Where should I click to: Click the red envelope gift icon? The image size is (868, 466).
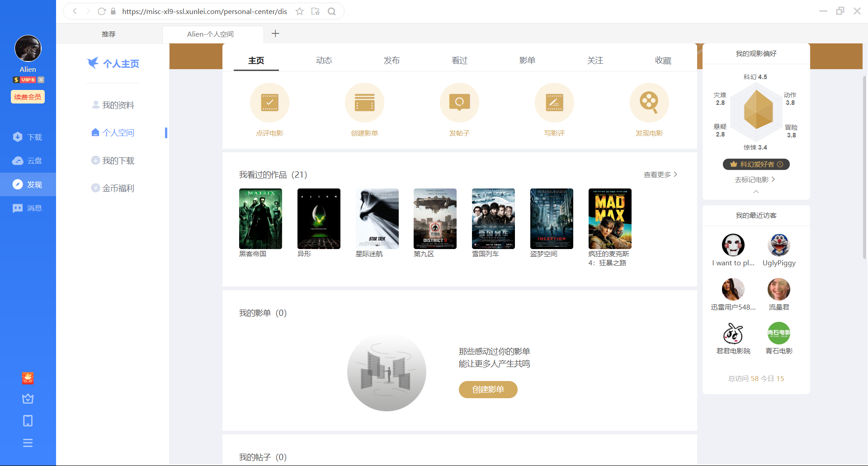click(x=28, y=378)
